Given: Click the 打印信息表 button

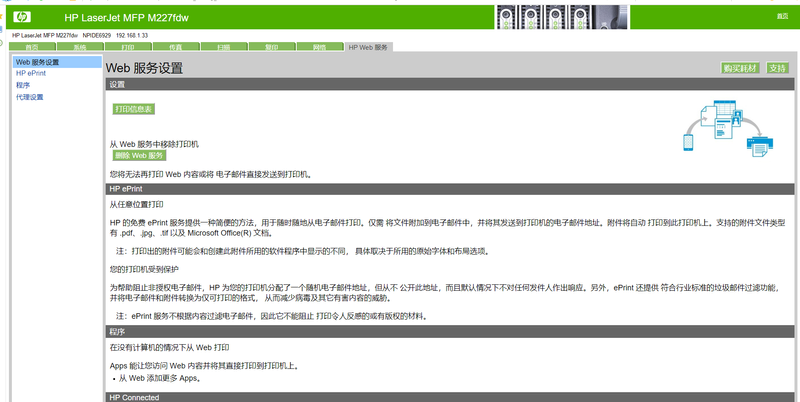Looking at the screenshot, I should coord(133,109).
